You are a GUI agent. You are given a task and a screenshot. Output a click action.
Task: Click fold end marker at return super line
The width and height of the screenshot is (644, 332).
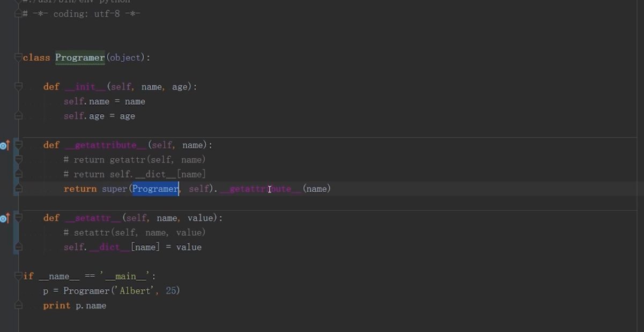tap(19, 189)
